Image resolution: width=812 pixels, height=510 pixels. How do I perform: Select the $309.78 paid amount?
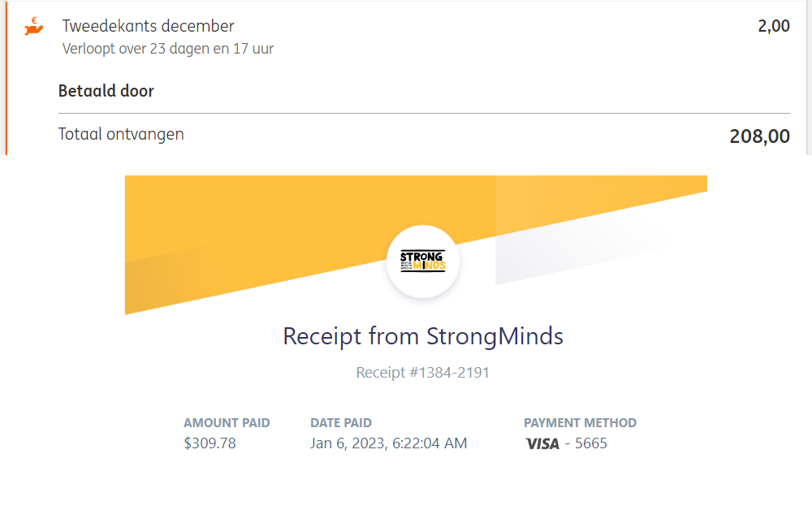pos(209,443)
